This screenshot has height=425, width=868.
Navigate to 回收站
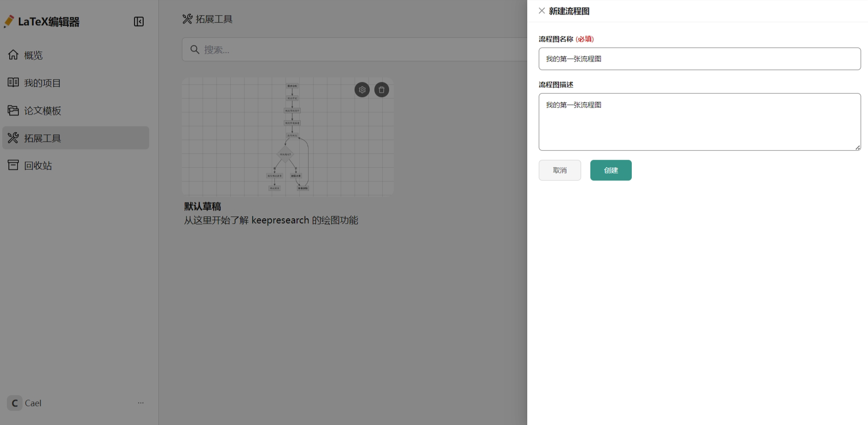pos(38,165)
